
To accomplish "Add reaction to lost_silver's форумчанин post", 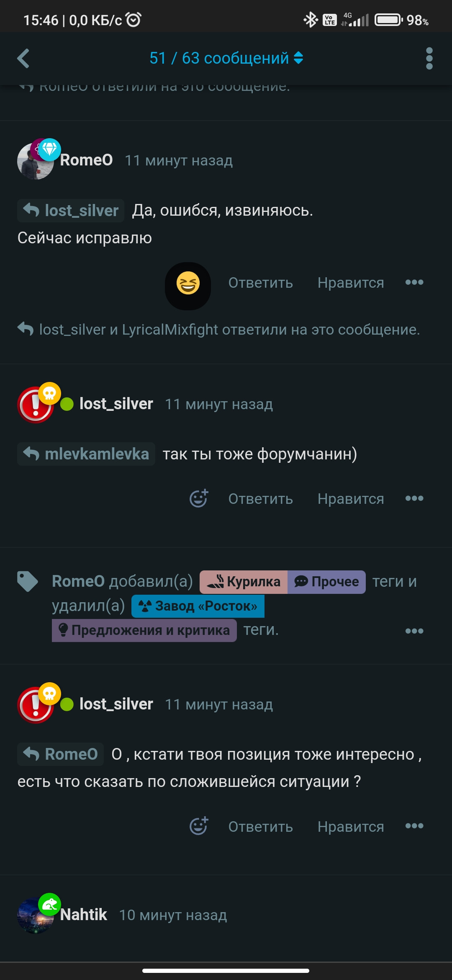I will click(x=199, y=498).
